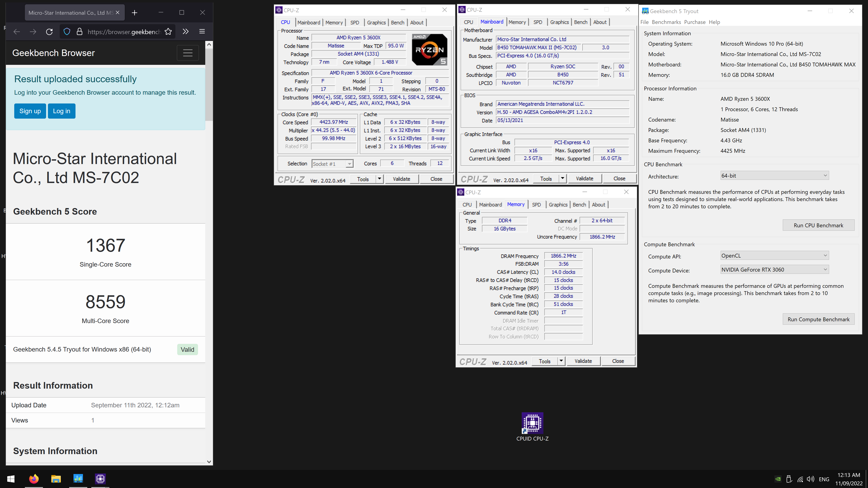Switch to Geekbench taskbar app

tap(78, 479)
